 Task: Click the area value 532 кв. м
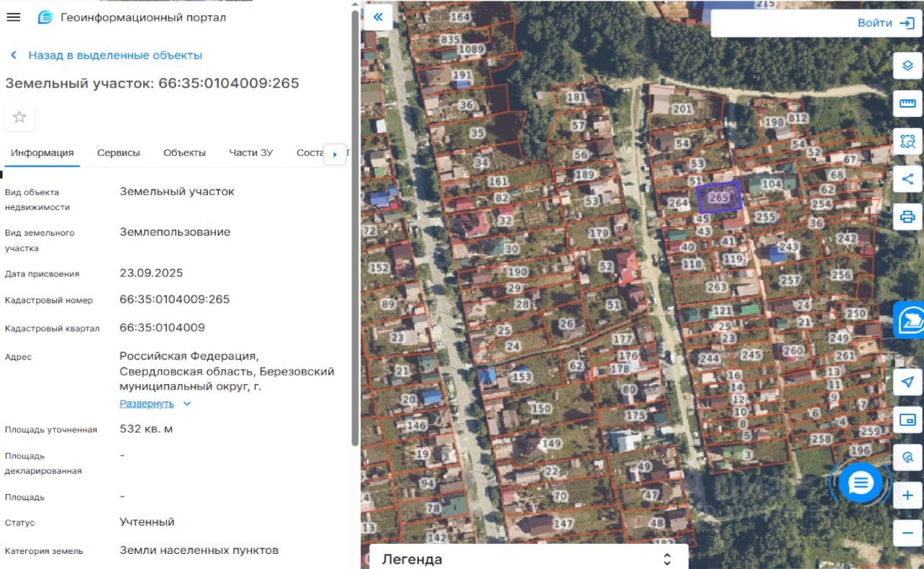click(147, 429)
